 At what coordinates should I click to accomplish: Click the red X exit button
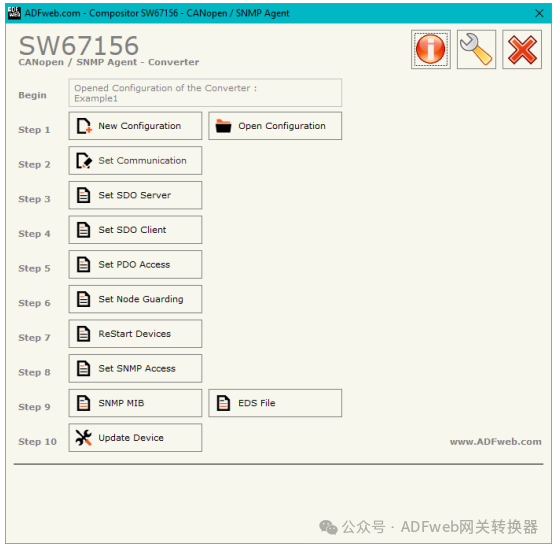click(x=522, y=49)
